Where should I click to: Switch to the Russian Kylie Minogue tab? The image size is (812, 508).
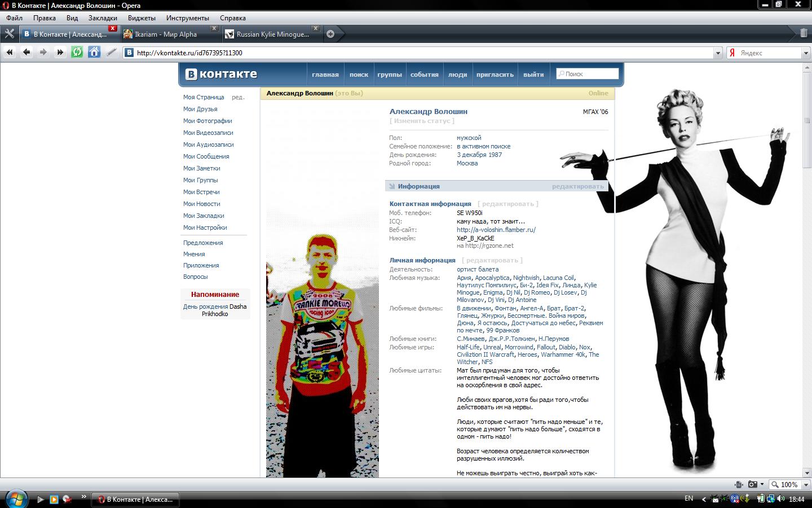pos(272,34)
